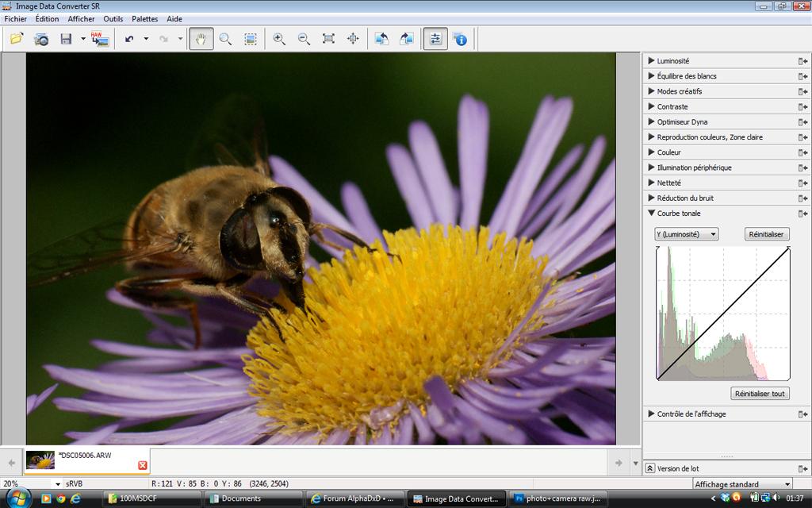The image size is (812, 508).
Task: Expand the Illumination périphérique panel
Action: (652, 167)
